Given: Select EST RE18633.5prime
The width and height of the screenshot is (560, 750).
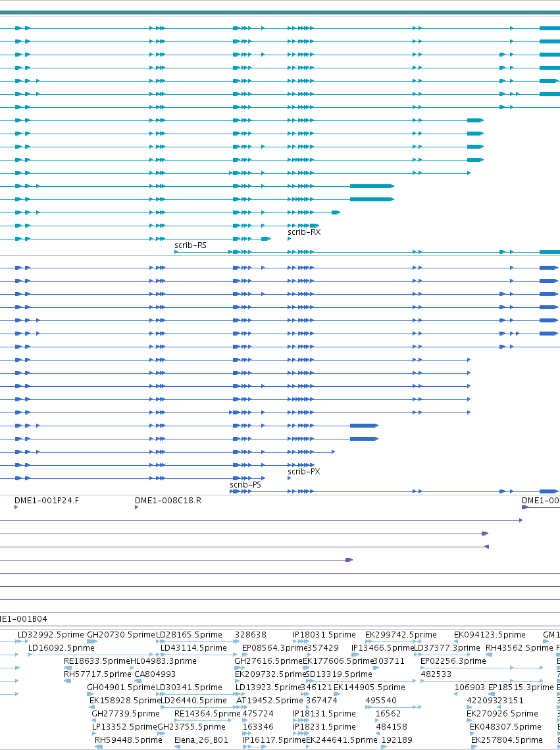Looking at the screenshot, I should (97, 661).
